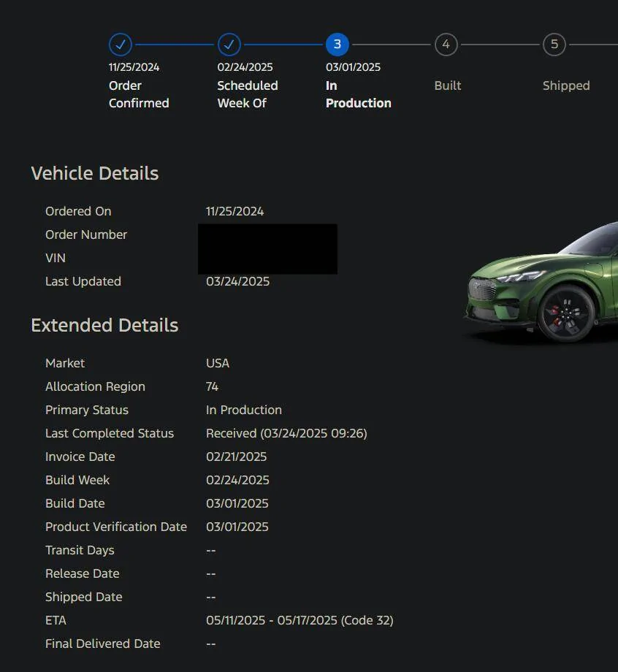Select the step 4 Built circle
Screen dimensions: 618x672
446,45
